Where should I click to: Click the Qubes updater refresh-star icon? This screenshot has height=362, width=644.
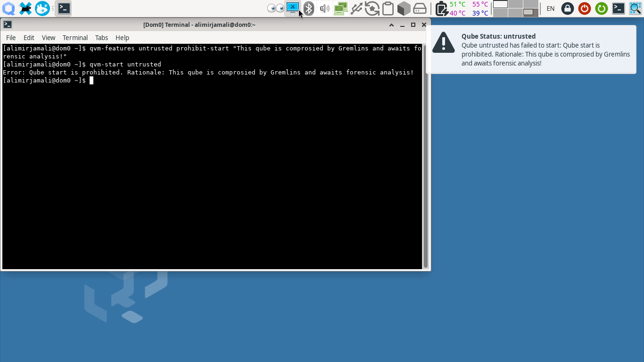pos(372,8)
